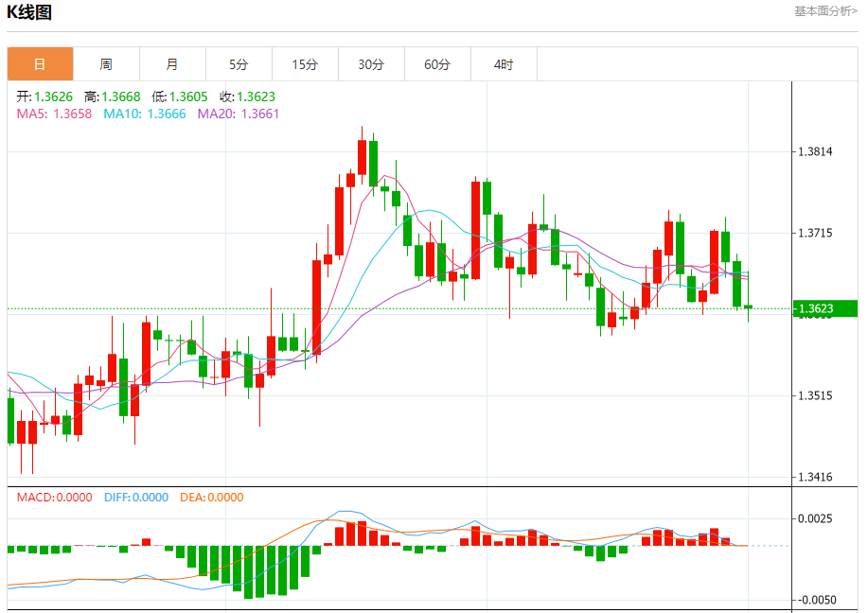Select the 日 daily chart tab
The height and width of the screenshot is (613, 868).
pyautogui.click(x=40, y=64)
